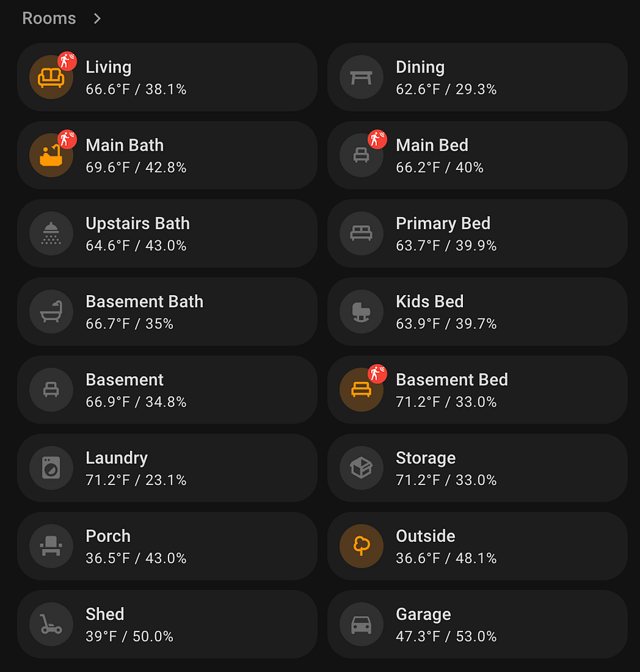The image size is (640, 672).
Task: Click the Garage car icon
Action: click(x=361, y=624)
